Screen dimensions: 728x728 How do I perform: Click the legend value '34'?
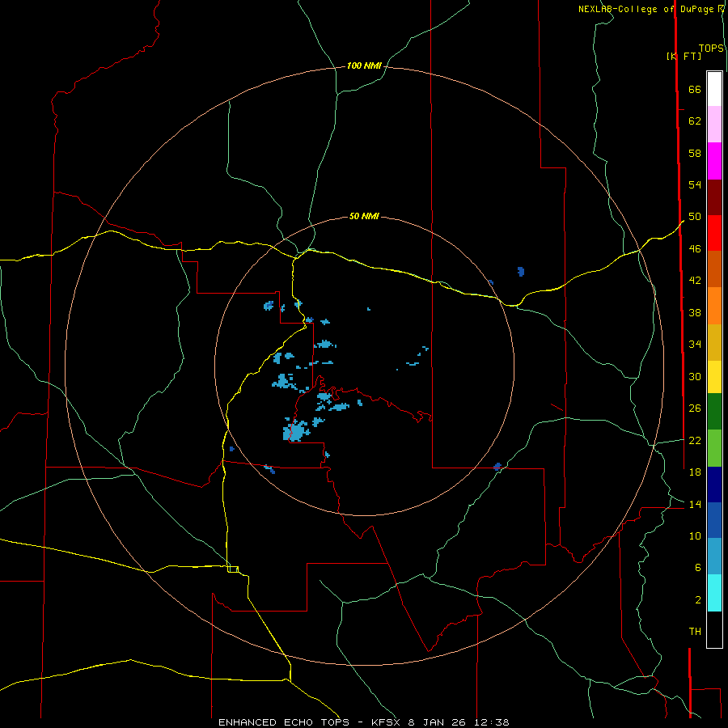[695, 345]
